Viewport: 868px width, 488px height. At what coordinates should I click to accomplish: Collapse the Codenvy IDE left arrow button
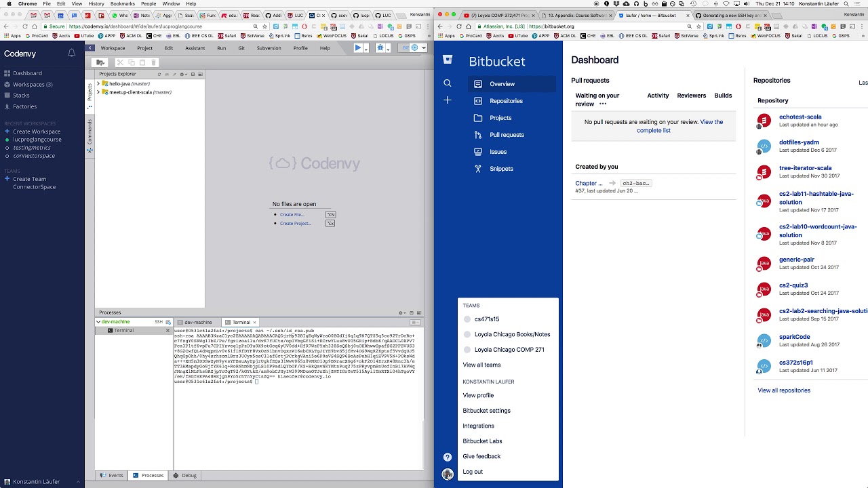[x=90, y=48]
